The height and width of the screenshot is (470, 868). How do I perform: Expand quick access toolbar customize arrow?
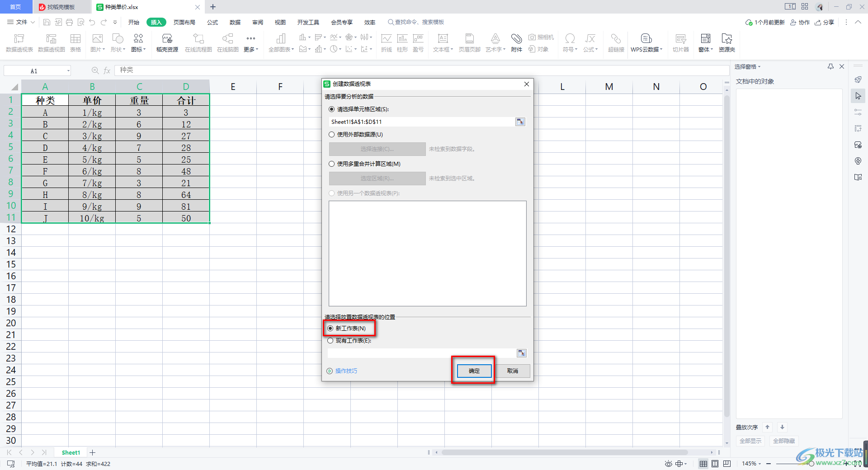(115, 22)
